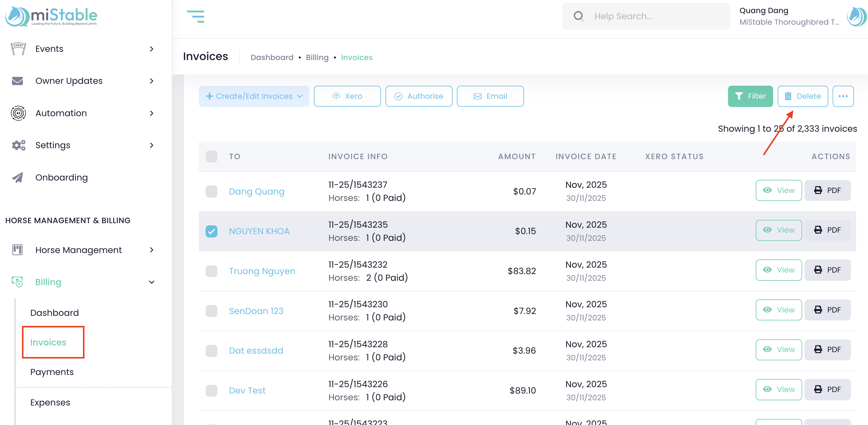Go to Expenses in the sidebar
The height and width of the screenshot is (425, 868).
click(50, 402)
